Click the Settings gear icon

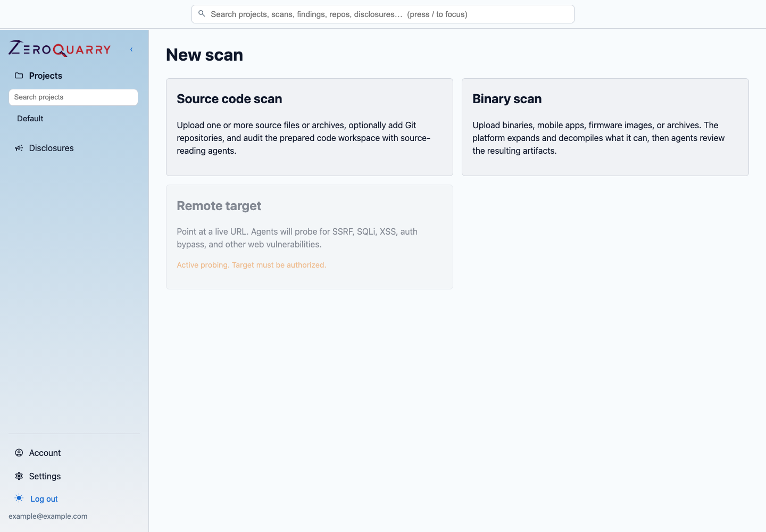tap(19, 476)
